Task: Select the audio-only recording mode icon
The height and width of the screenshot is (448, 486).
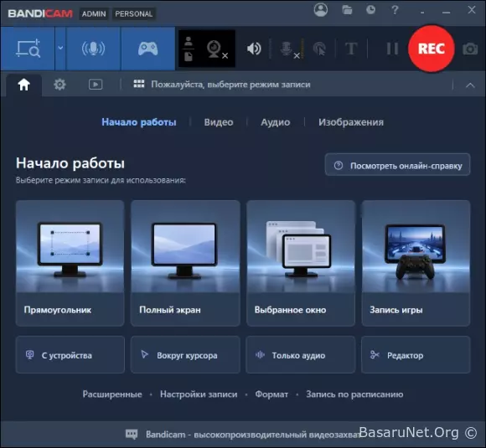Action: (93, 49)
